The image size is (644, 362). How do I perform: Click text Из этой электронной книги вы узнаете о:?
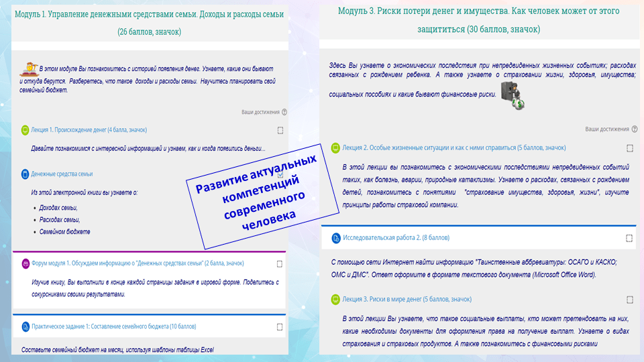point(85,192)
